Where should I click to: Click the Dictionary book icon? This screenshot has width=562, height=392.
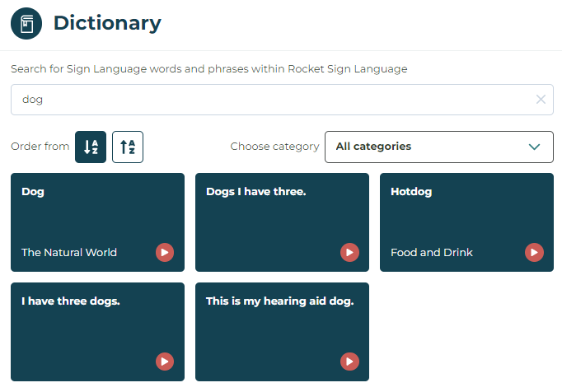pyautogui.click(x=26, y=23)
